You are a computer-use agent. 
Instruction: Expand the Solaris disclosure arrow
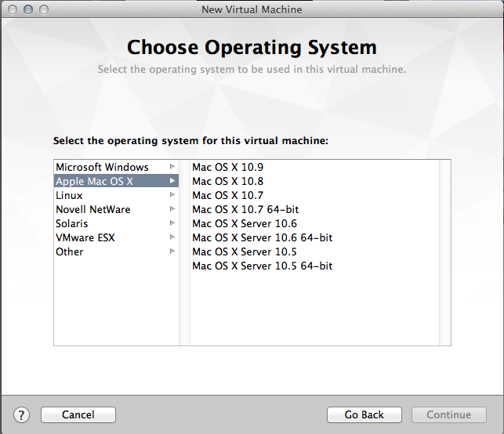point(172,223)
